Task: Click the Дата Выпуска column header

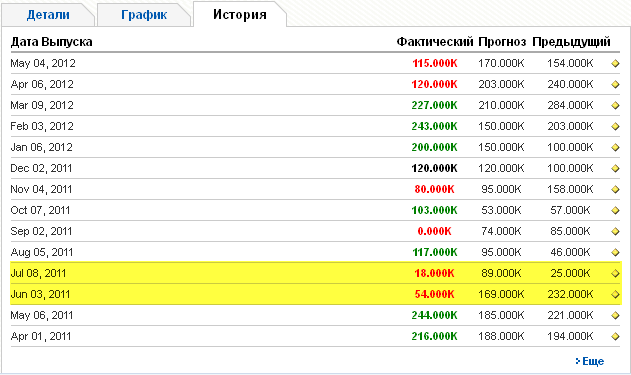Action: [52, 42]
